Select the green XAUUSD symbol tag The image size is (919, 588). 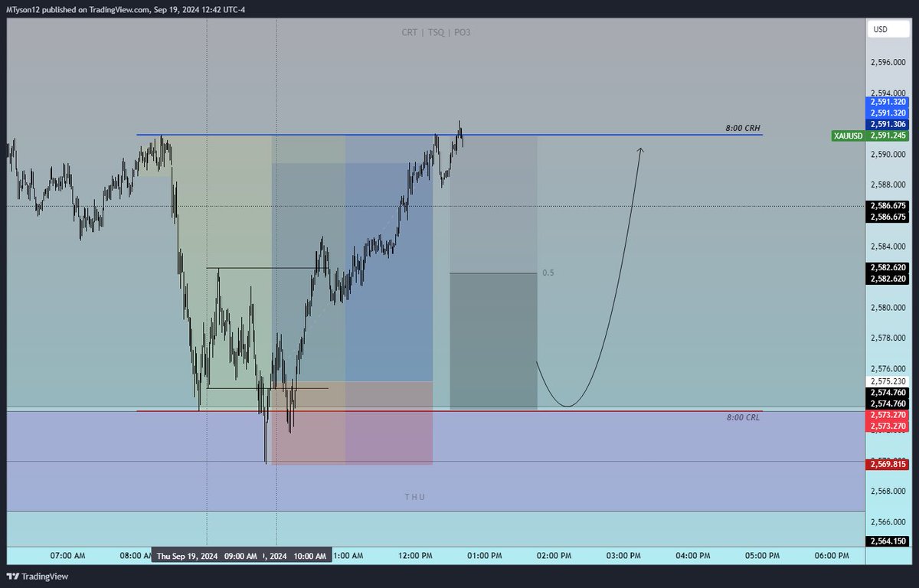pos(849,136)
